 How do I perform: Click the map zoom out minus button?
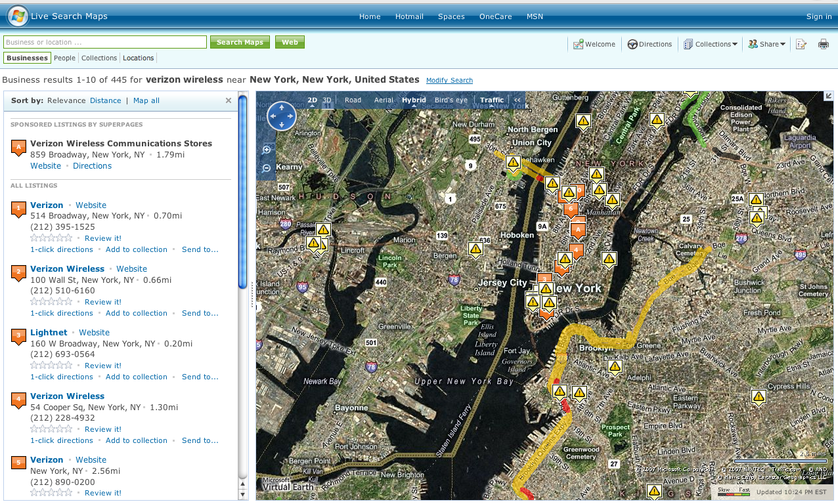pyautogui.click(x=267, y=168)
